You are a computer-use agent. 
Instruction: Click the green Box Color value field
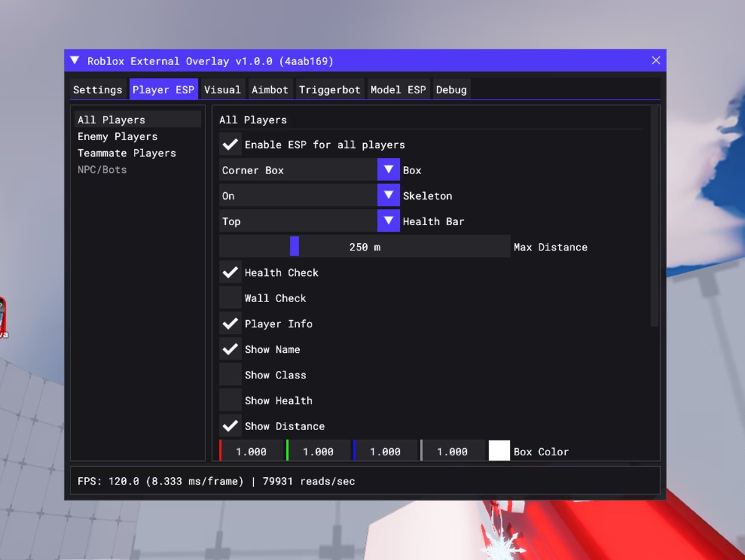[318, 451]
